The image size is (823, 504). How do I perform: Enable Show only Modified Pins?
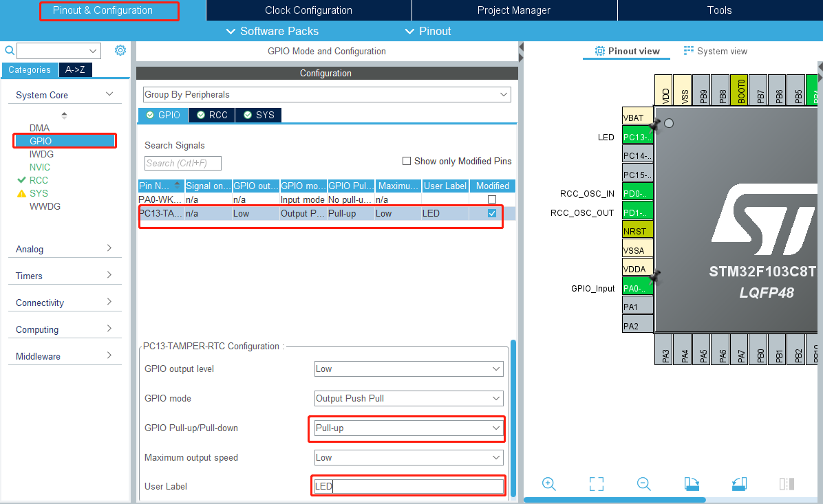pos(406,161)
